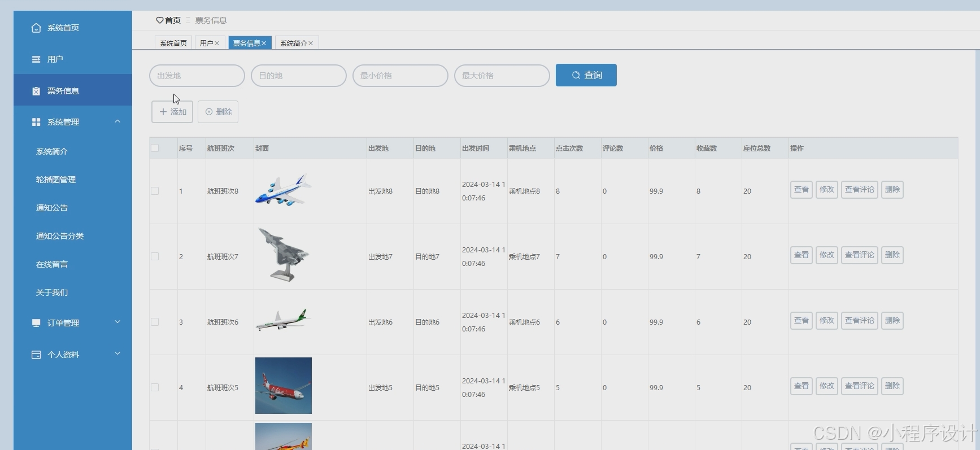Check the checkbox for row 航班班次8
The height and width of the screenshot is (450, 980).
(155, 191)
